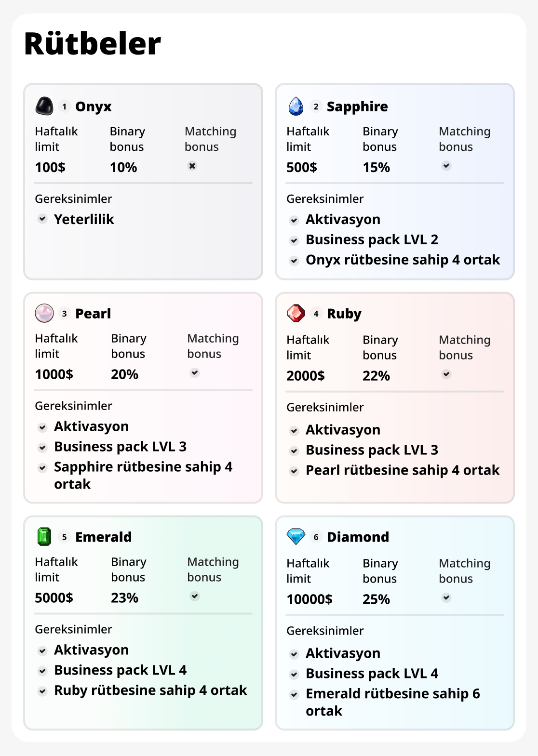Click Emerald's 23% binary bonus value
Screen dimensions: 538x756
click(124, 598)
